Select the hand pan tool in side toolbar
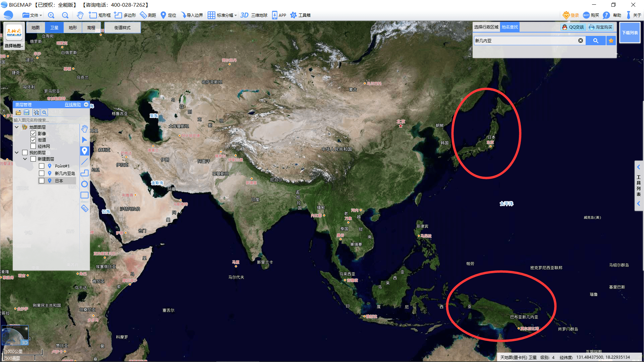644x362 pixels. (x=85, y=129)
